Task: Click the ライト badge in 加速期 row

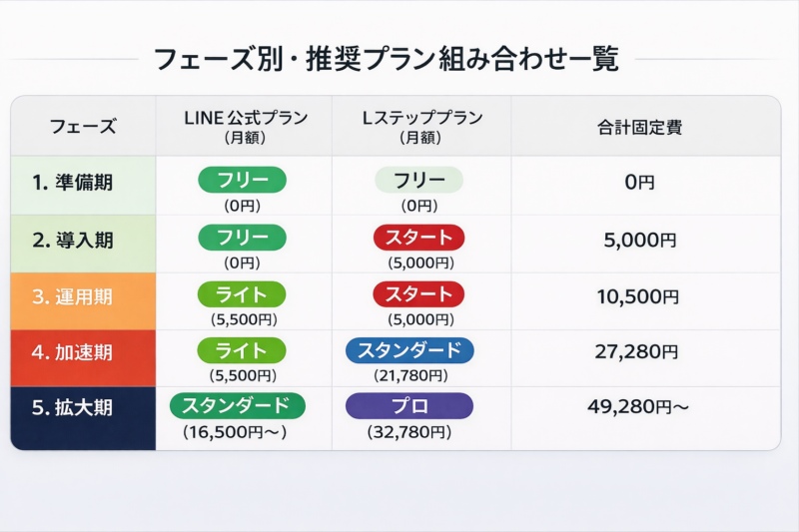Action: click(x=243, y=351)
